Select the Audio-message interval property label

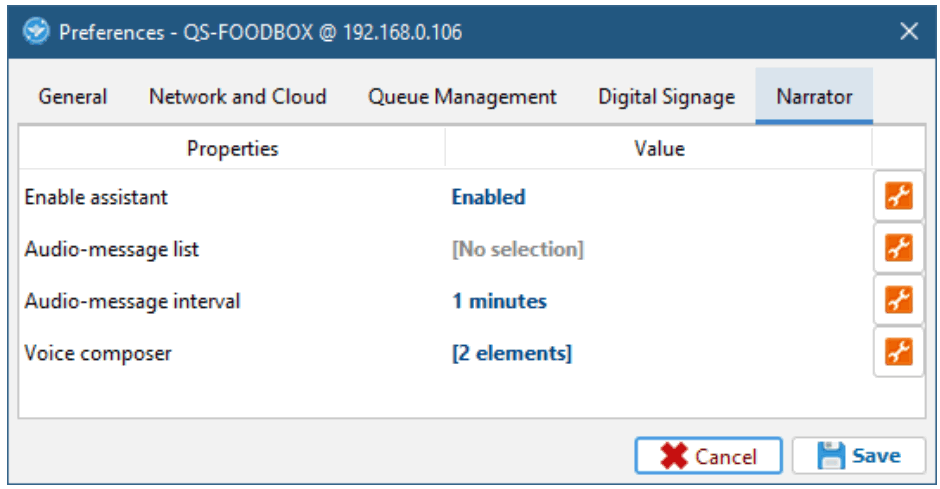click(132, 301)
